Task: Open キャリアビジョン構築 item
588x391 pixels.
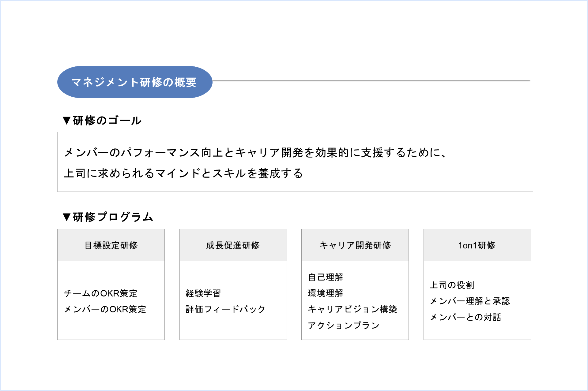Action: point(352,309)
